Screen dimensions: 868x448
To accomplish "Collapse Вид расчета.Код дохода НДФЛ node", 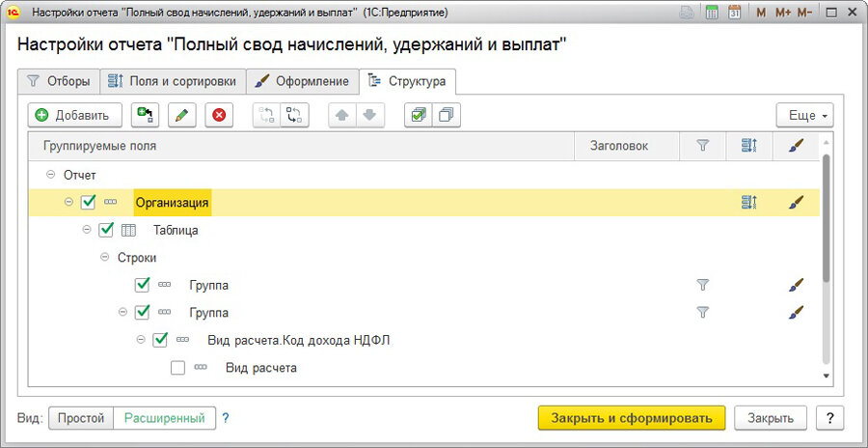I will click(141, 339).
